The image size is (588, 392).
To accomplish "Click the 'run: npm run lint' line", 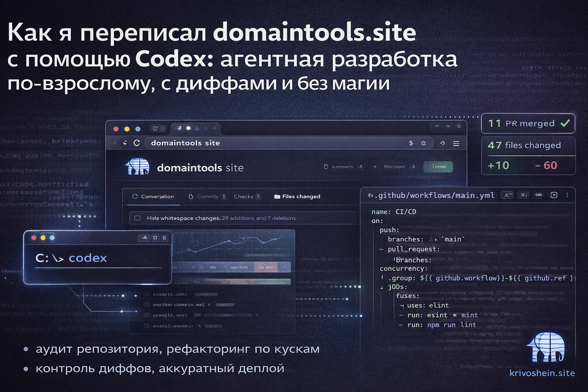I will tap(441, 325).
